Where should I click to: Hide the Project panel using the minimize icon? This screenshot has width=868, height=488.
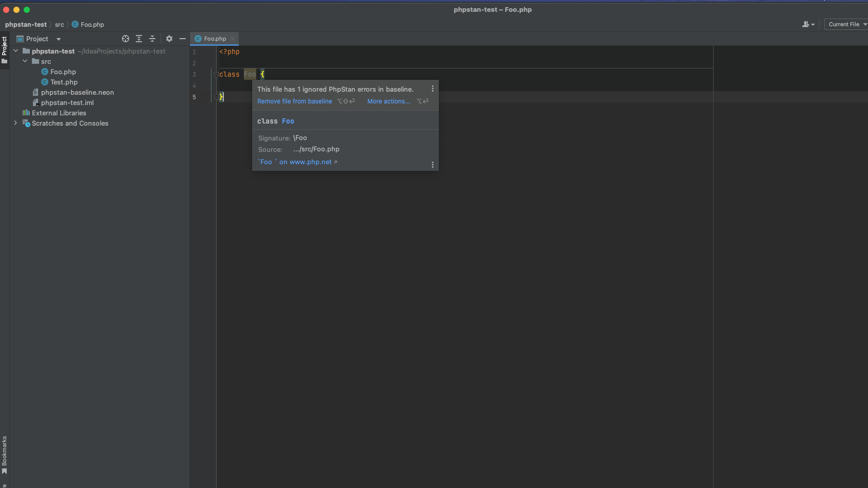[183, 39]
